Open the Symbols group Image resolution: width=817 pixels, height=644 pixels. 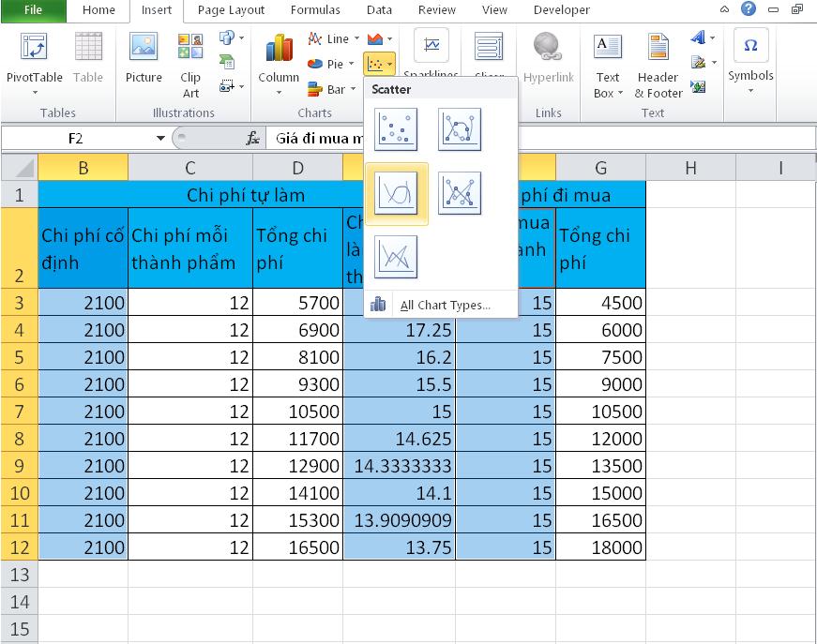pos(750,60)
